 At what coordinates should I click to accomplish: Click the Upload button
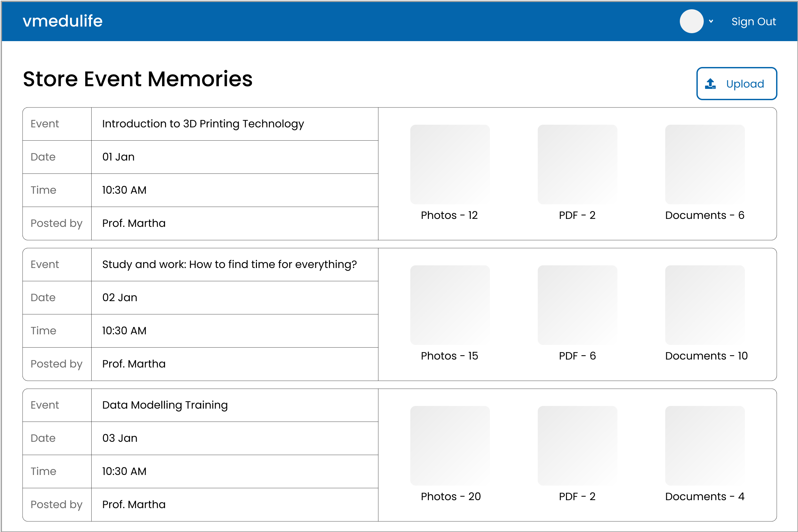pyautogui.click(x=737, y=84)
